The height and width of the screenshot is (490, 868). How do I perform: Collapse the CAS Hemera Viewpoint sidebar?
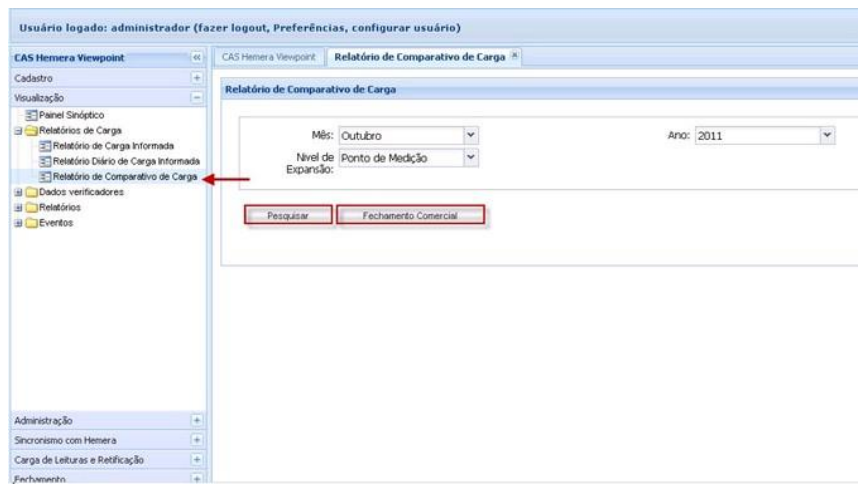point(196,59)
